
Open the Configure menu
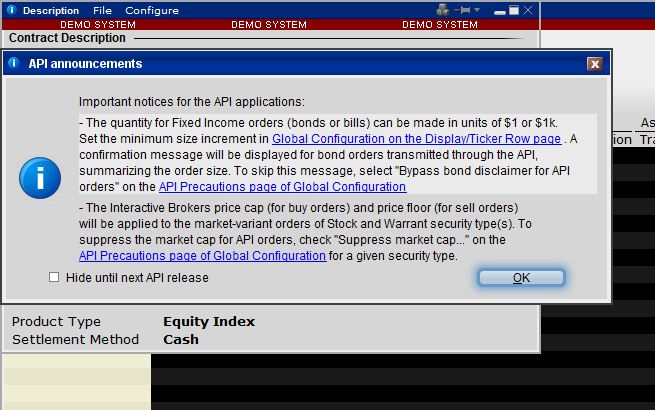point(152,10)
